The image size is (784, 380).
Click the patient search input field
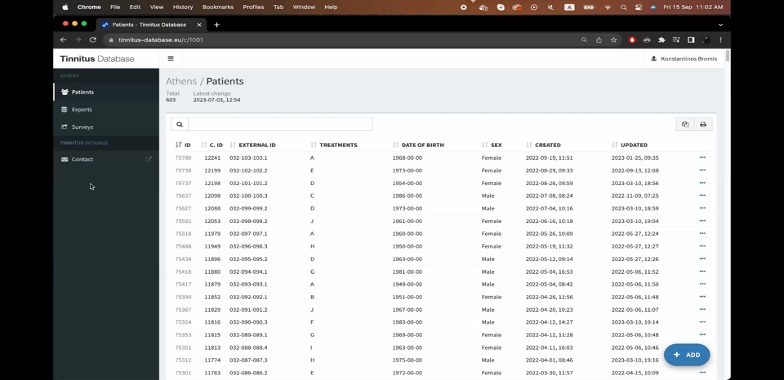click(x=280, y=124)
